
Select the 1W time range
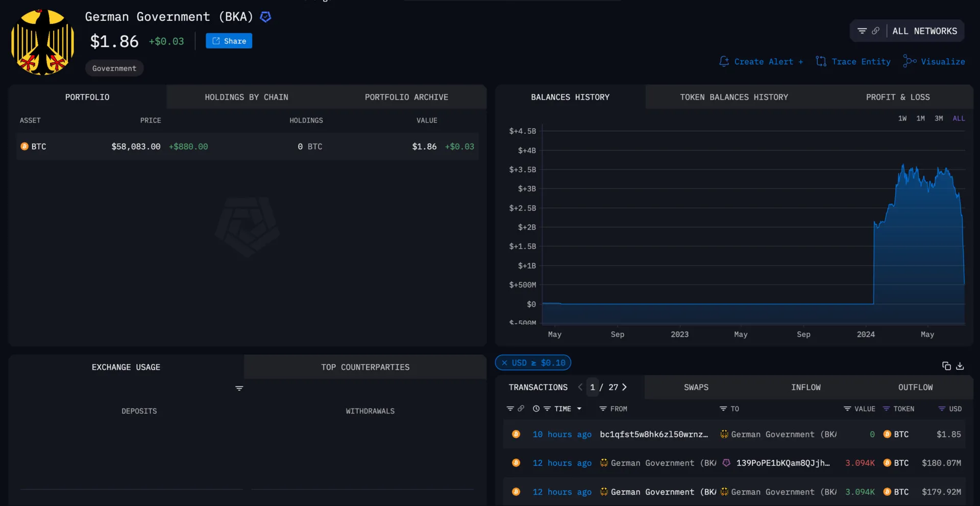902,118
